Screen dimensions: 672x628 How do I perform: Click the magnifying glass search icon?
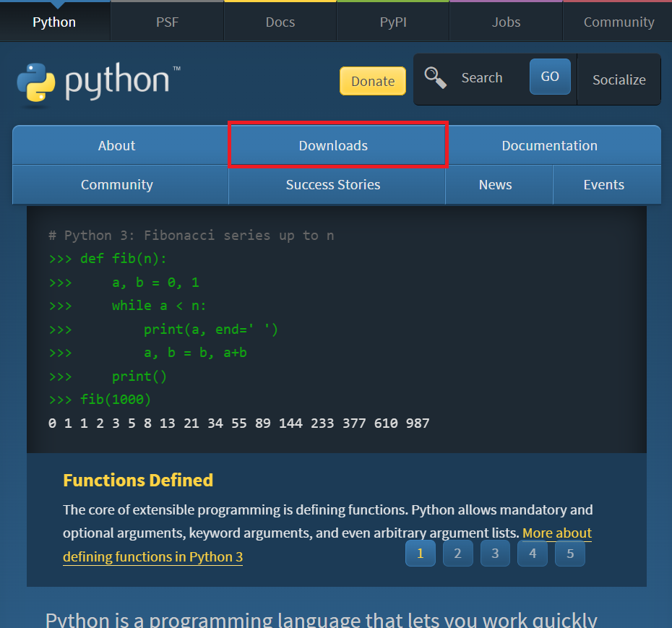click(435, 77)
